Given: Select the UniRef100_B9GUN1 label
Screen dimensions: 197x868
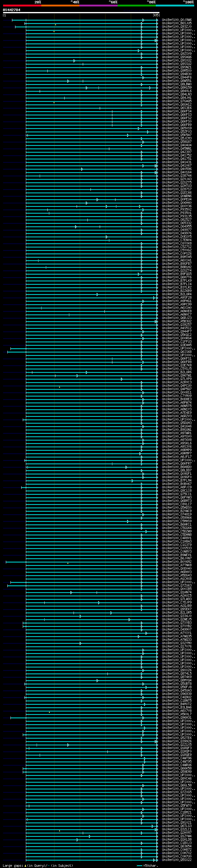Looking at the screenshot, I should click(x=177, y=430).
